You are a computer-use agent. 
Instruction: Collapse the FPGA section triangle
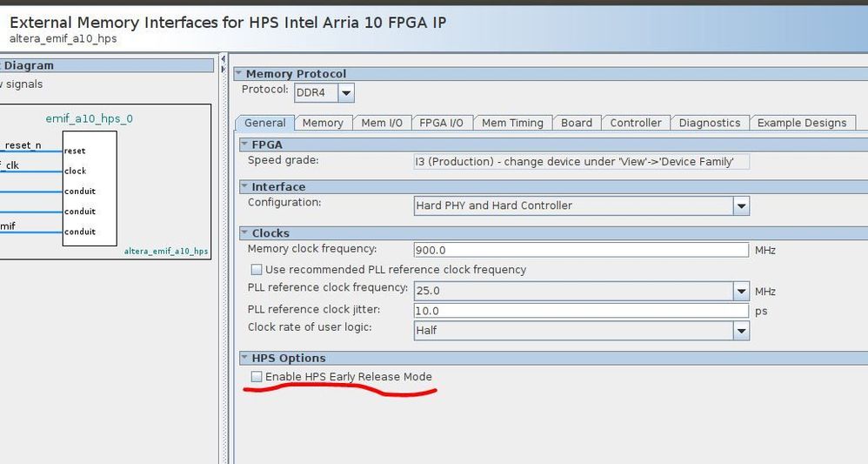click(245, 145)
